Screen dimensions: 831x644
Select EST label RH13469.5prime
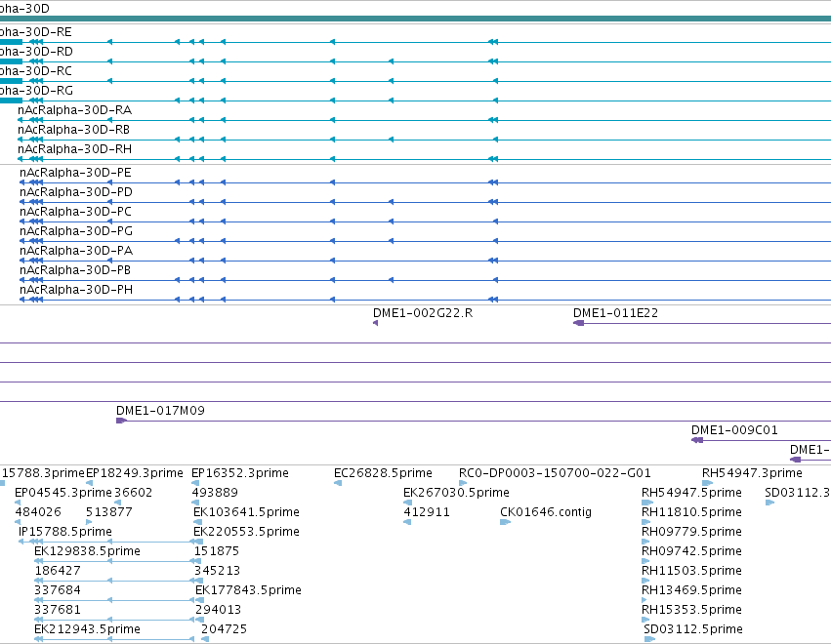tap(691, 590)
